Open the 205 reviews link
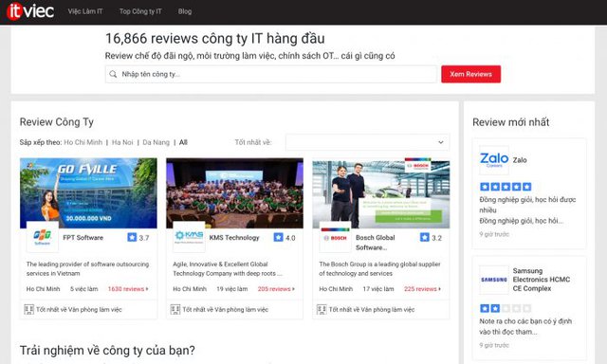Screen dimensions: 607x364 (x=276, y=289)
